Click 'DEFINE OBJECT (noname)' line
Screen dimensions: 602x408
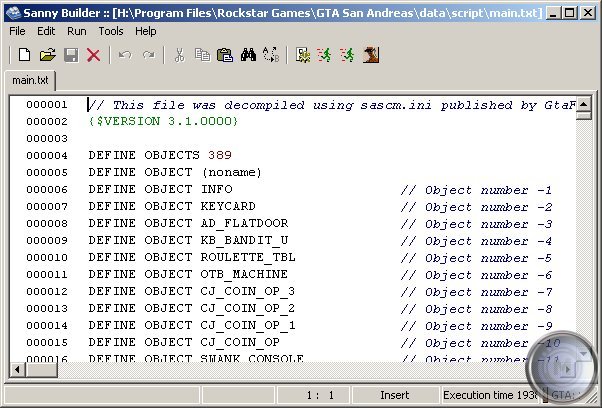[x=175, y=172]
